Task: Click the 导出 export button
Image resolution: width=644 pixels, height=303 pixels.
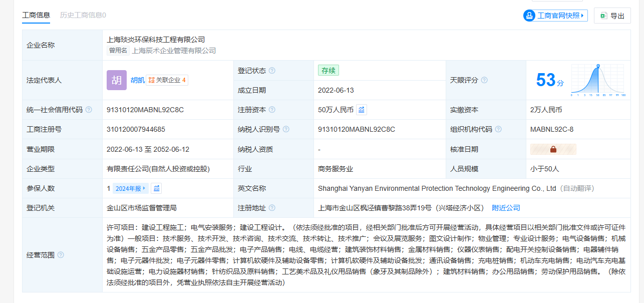Action: [612, 16]
